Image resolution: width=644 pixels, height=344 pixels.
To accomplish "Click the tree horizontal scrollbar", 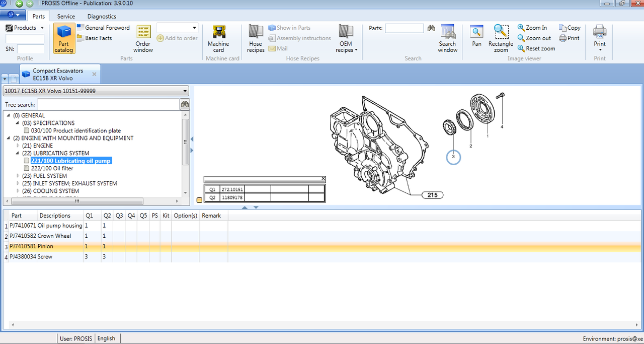I will pyautogui.click(x=76, y=201).
